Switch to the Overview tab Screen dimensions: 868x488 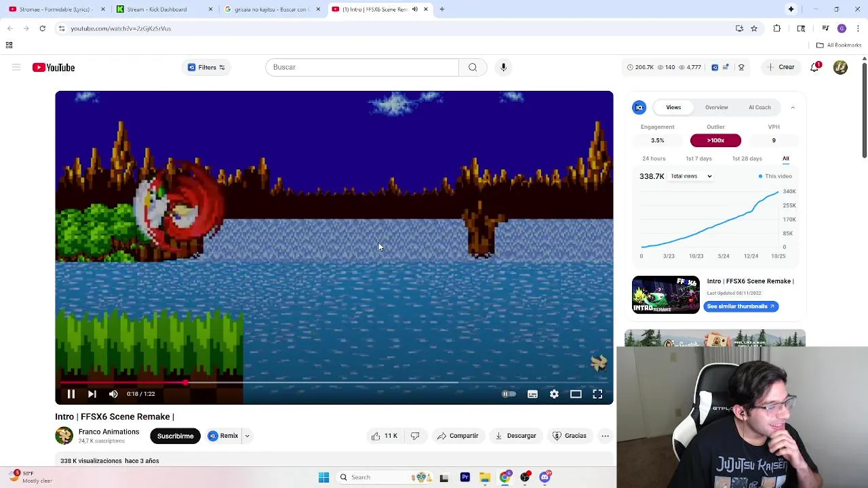pos(716,107)
